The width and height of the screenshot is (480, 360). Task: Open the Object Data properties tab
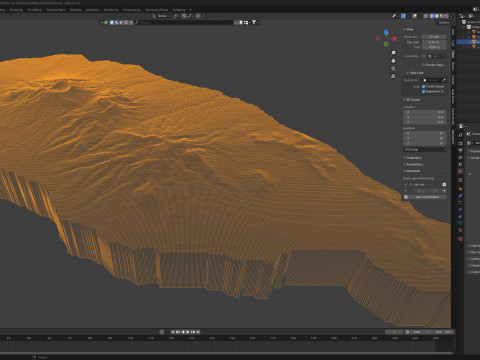click(x=460, y=223)
